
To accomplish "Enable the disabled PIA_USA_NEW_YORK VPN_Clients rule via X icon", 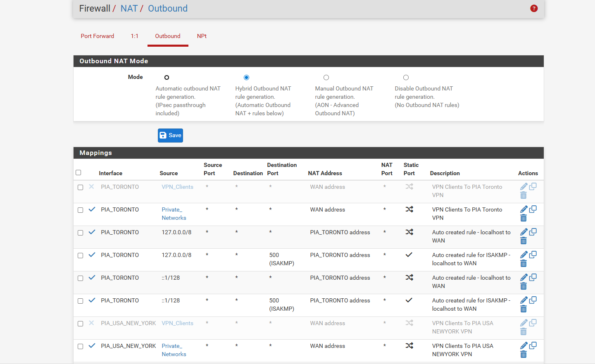I will point(91,323).
